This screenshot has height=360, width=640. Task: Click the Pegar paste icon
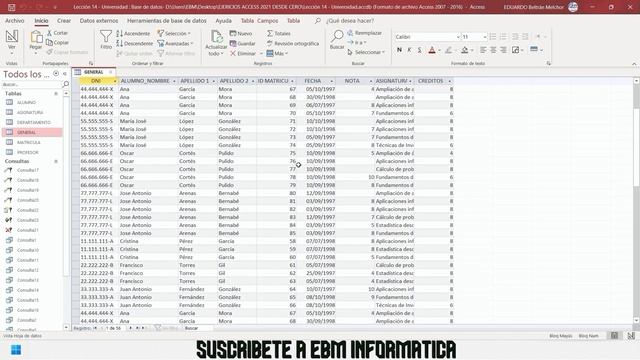36,38
